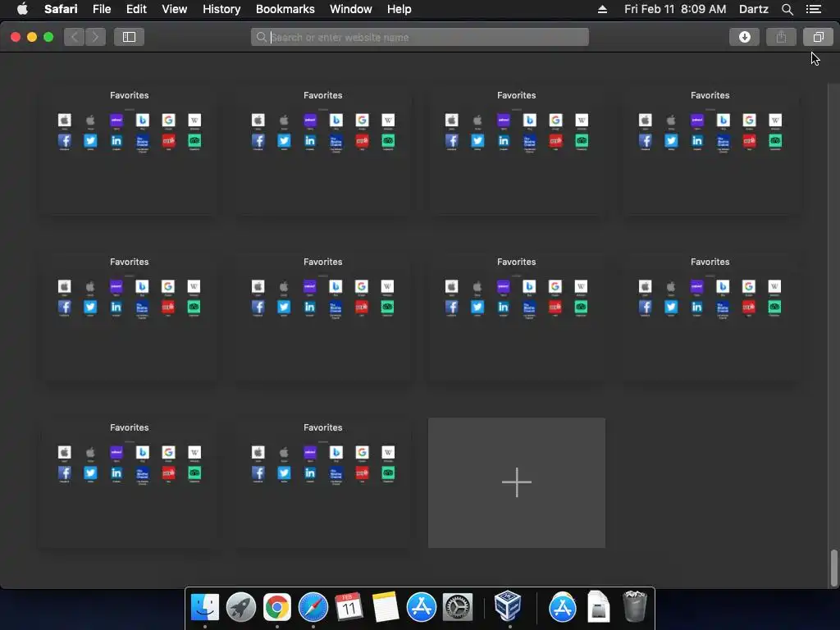Viewport: 840px width, 630px height.
Task: Open VirtualBox from the Dock
Action: pyautogui.click(x=508, y=606)
